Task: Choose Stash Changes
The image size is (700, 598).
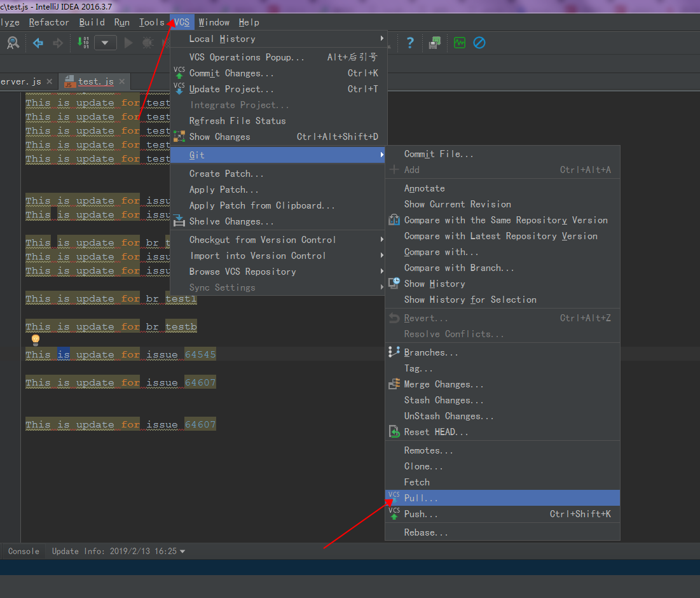Action: click(503, 400)
